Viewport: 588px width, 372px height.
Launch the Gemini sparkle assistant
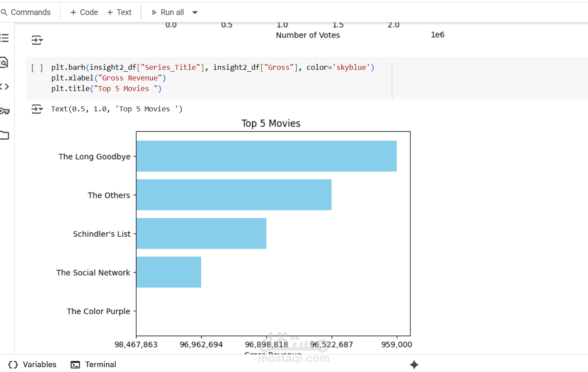(414, 364)
